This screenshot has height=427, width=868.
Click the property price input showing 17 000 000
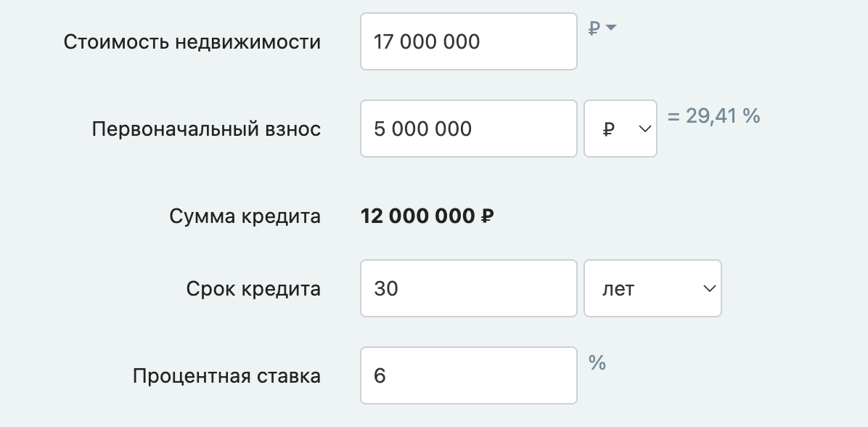pos(468,41)
